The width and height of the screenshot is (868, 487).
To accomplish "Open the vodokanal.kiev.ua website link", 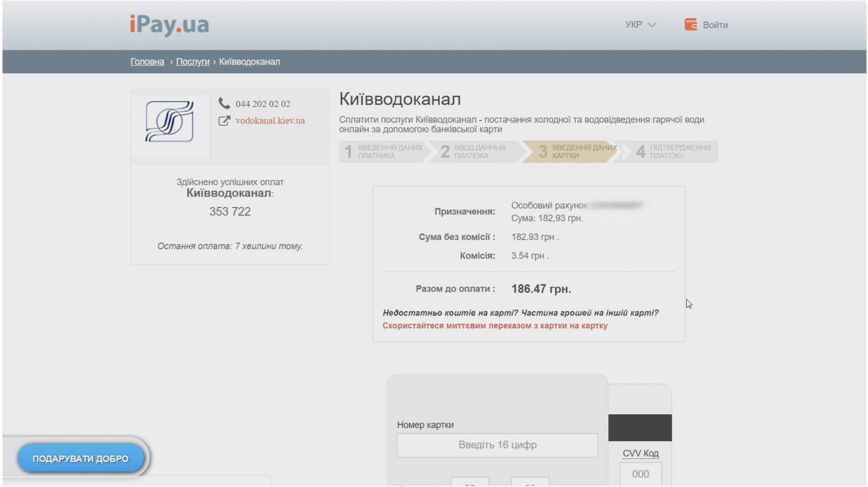I will pos(270,121).
